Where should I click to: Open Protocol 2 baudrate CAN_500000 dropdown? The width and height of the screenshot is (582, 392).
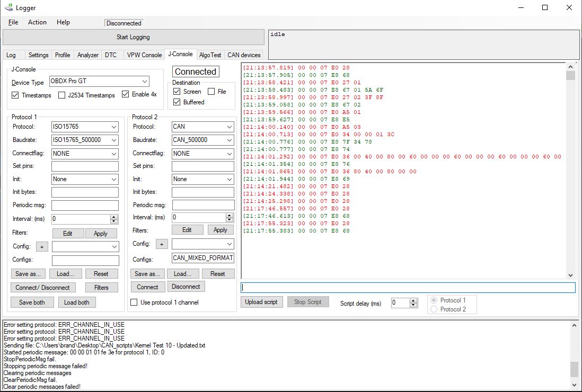point(202,140)
